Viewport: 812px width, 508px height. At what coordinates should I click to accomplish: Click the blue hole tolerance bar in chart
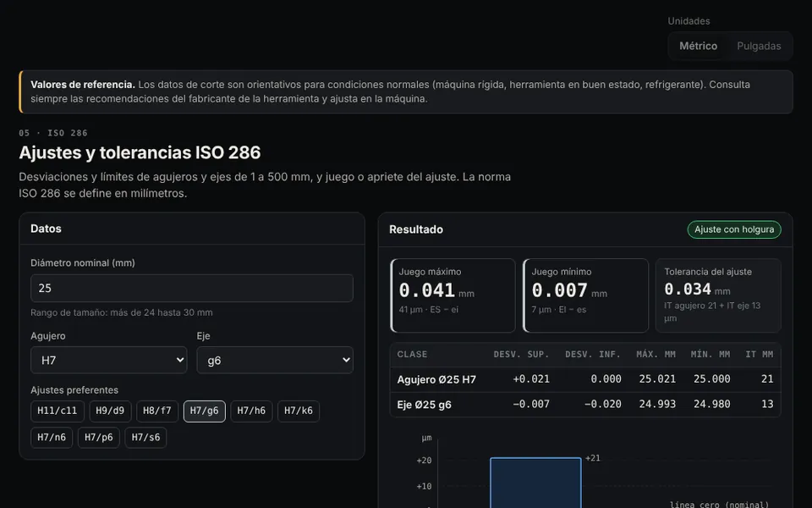[x=535, y=483]
